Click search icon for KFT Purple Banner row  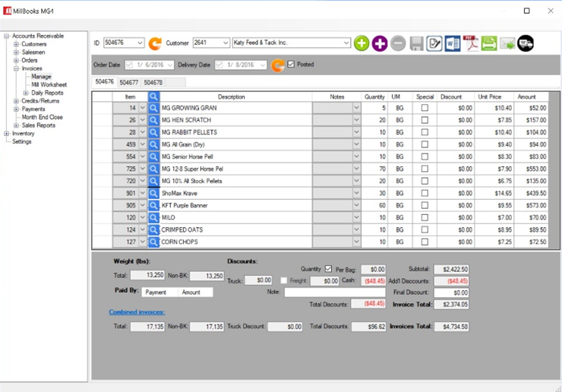coord(153,206)
